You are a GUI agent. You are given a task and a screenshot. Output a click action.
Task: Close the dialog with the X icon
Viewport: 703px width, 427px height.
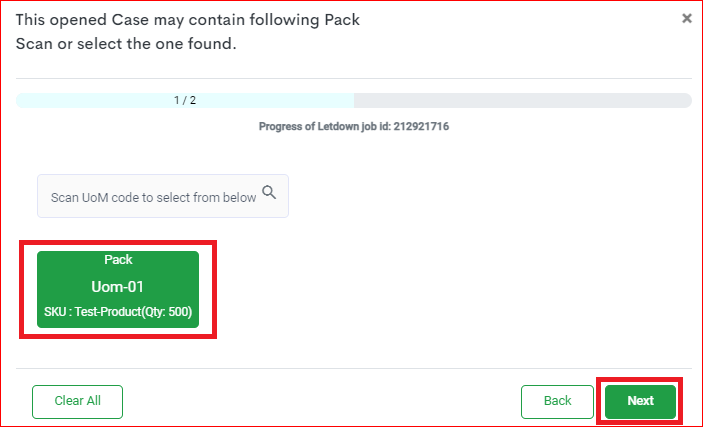tap(686, 18)
